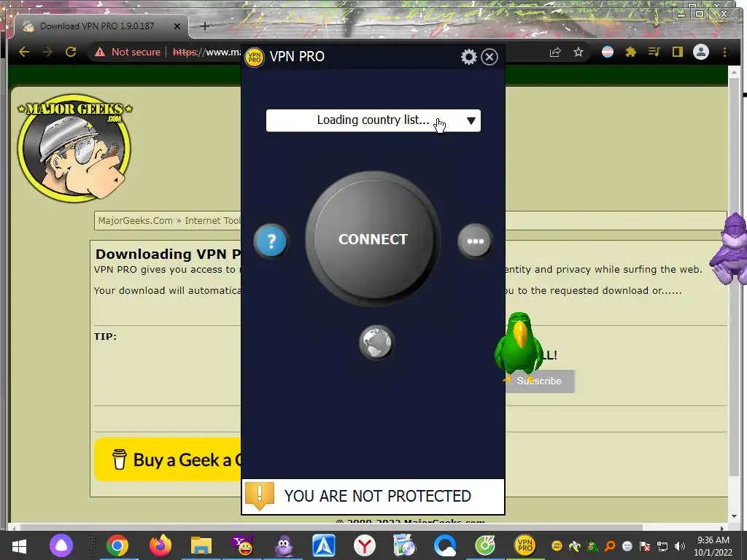Click the volume speaker tray icon
The image size is (747, 560).
(x=680, y=545)
